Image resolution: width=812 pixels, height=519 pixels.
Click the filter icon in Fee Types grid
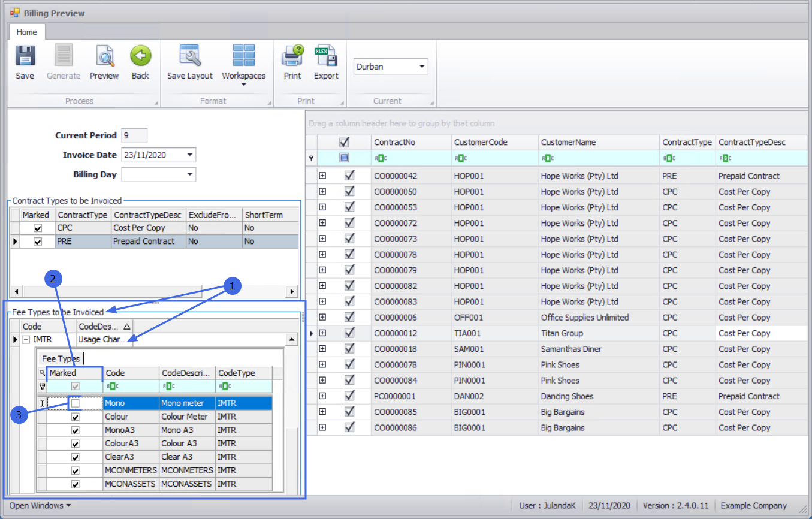pos(42,387)
